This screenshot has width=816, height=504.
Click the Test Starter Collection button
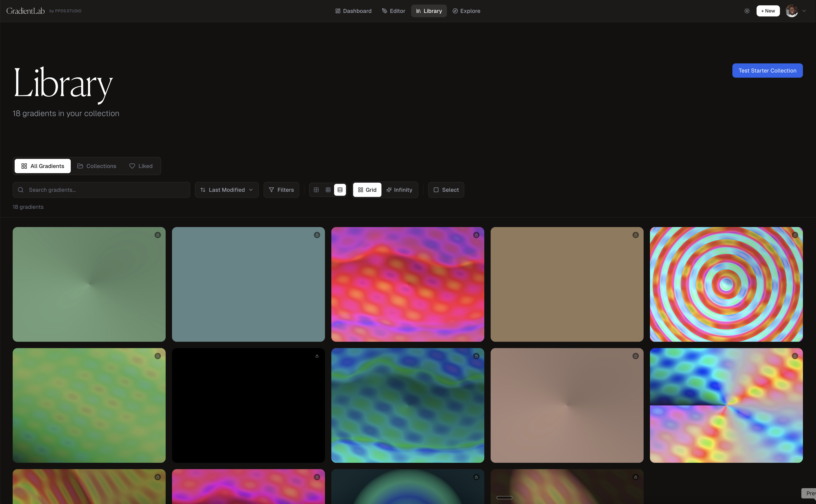click(x=767, y=70)
